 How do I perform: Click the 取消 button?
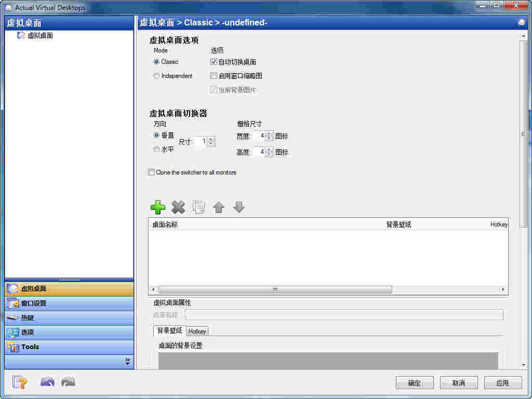tap(459, 383)
